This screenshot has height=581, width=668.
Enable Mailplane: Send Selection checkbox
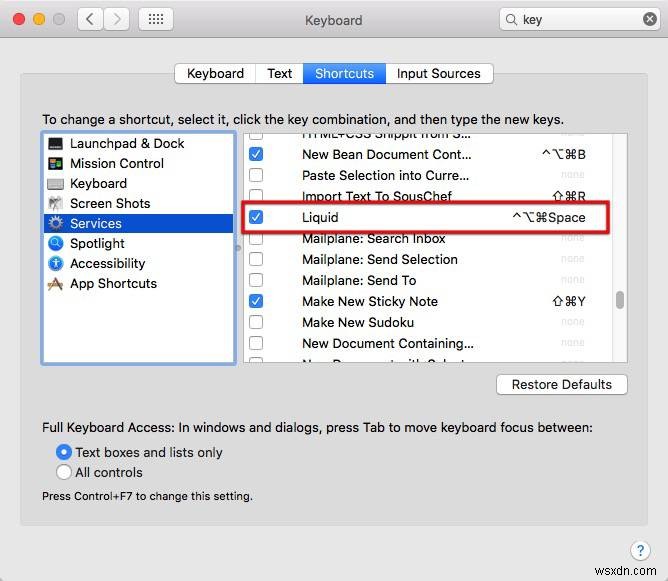256,259
